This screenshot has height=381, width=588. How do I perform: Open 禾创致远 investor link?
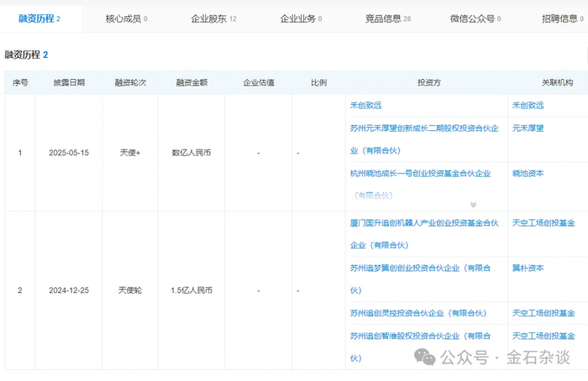tap(365, 105)
